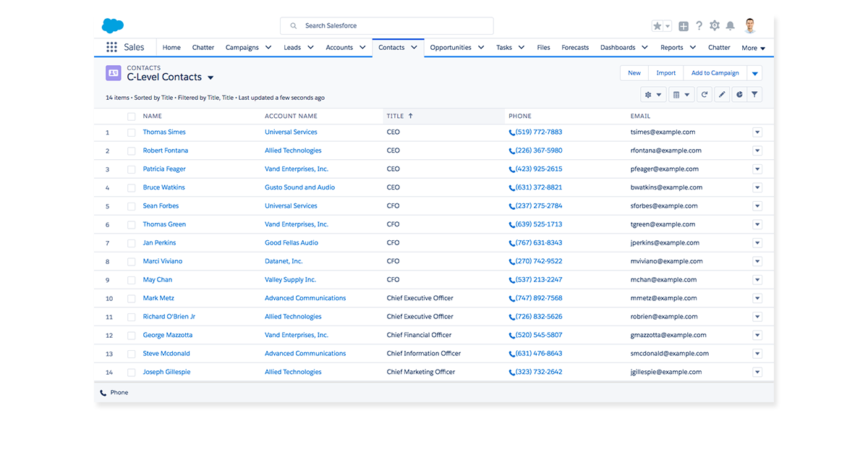Open the Allied Technologies link for Robert Fontana

coord(293,150)
